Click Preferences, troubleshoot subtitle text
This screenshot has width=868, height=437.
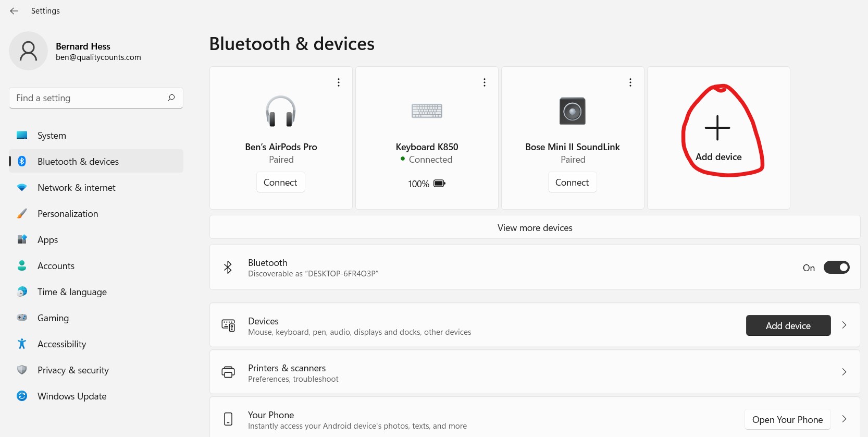[293, 379]
